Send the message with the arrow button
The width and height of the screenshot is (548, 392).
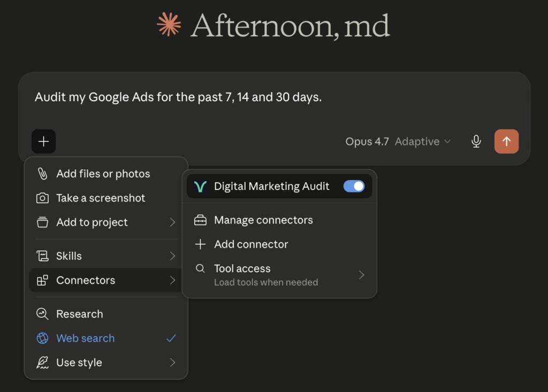(506, 142)
